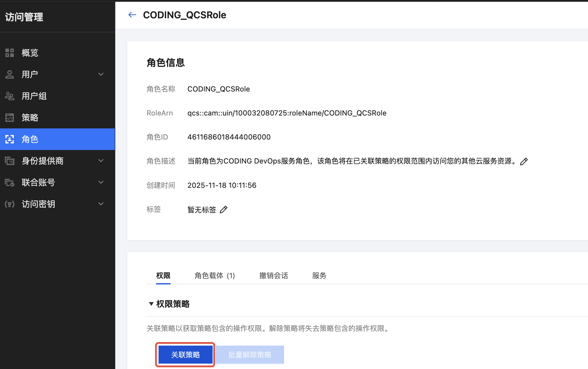
Task: Expand the 联合账号 submenu chevron
Action: pos(101,182)
